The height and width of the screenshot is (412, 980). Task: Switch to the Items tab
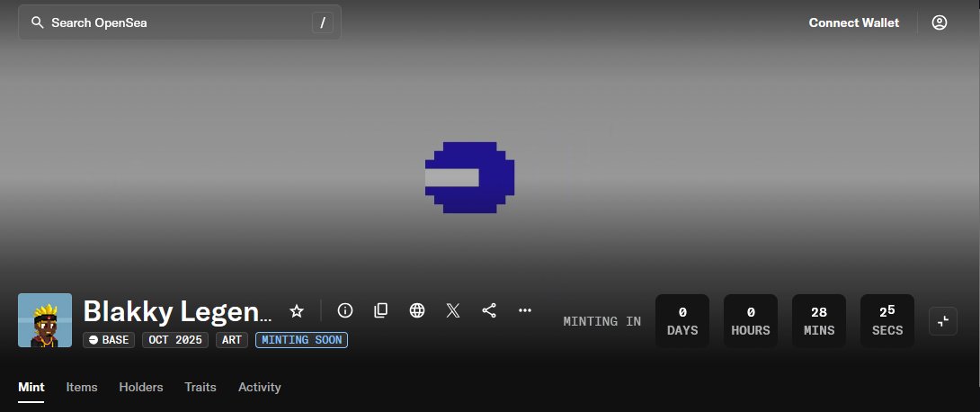(82, 387)
